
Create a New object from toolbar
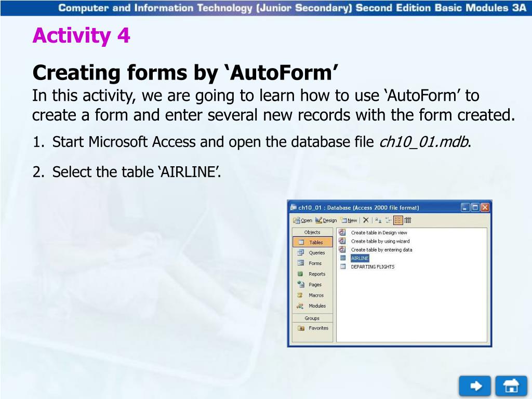(349, 220)
